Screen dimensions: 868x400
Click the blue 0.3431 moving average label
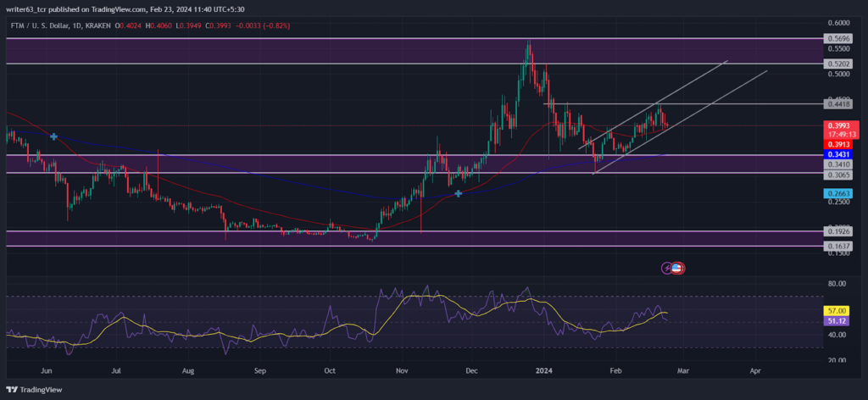pos(838,153)
